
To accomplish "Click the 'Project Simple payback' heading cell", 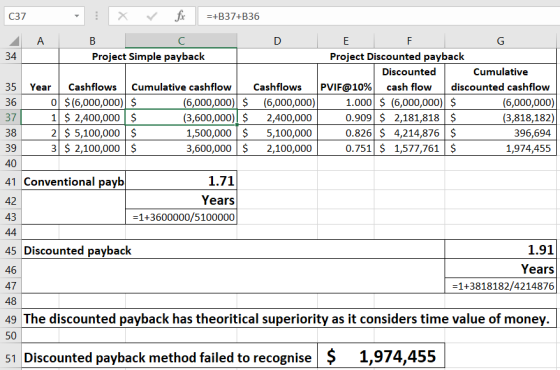I will 148,56.
